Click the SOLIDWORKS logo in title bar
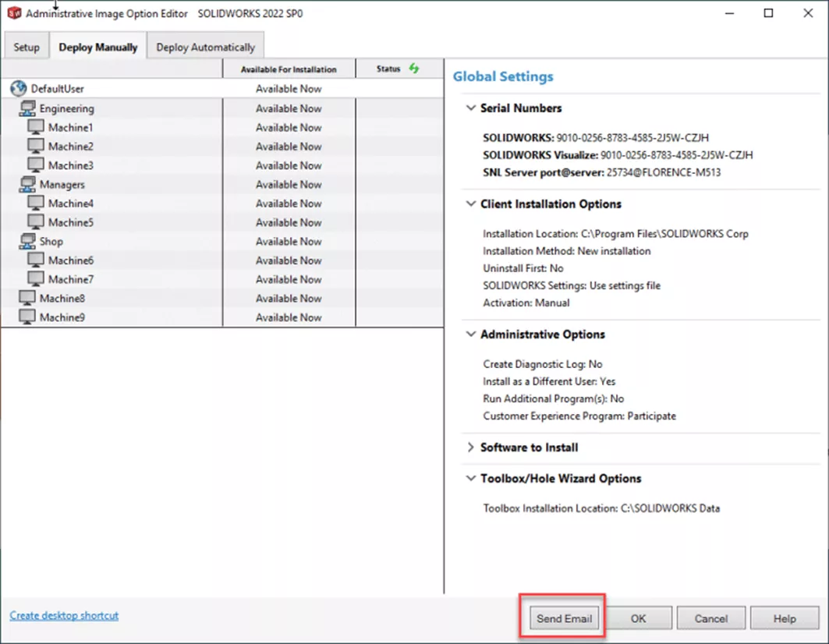Screen dimensions: 829x644 pos(14,12)
